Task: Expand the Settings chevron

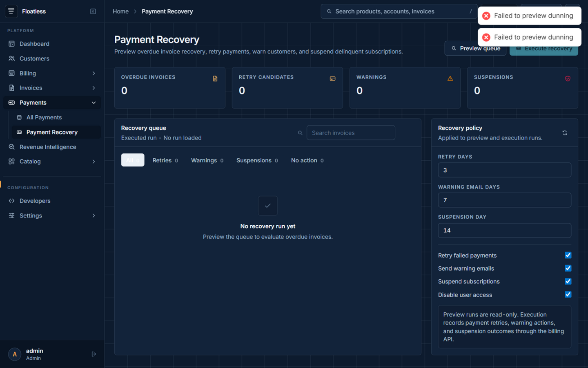Action: click(94, 215)
